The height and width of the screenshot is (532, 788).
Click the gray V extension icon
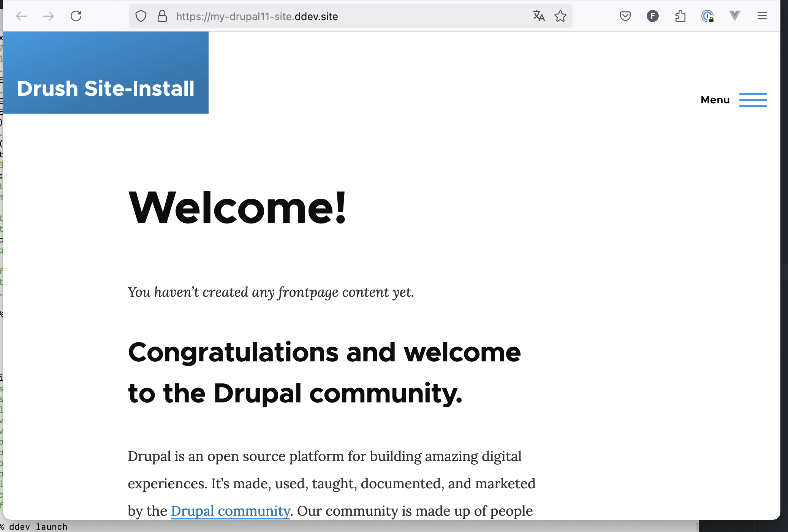coord(735,16)
